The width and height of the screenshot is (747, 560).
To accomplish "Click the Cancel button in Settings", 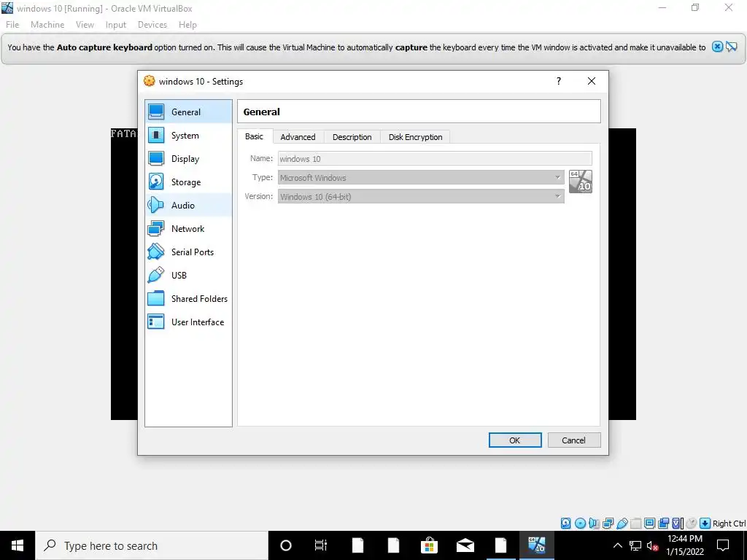I will click(x=574, y=440).
